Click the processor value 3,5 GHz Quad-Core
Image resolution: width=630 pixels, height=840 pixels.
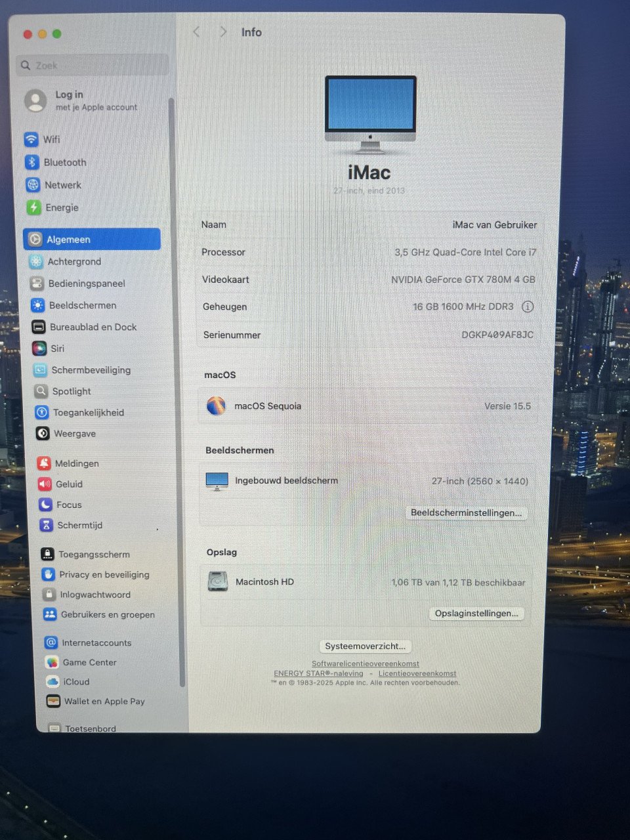(465, 252)
